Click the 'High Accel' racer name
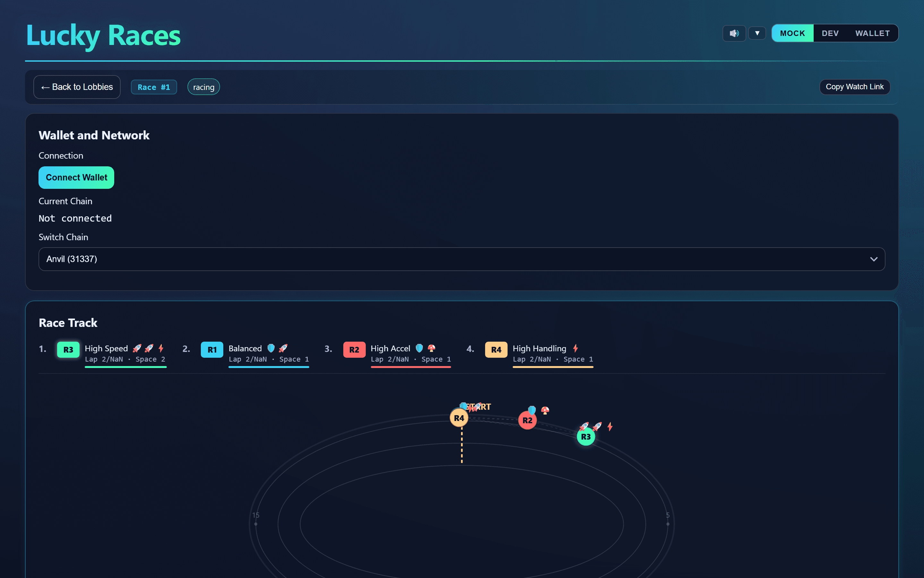The height and width of the screenshot is (578, 924). click(x=390, y=348)
